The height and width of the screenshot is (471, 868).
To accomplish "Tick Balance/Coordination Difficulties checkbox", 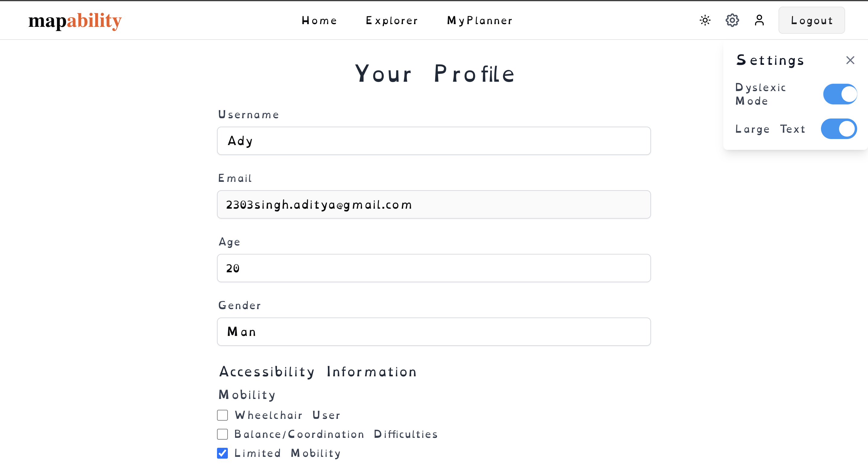I will [x=222, y=434].
